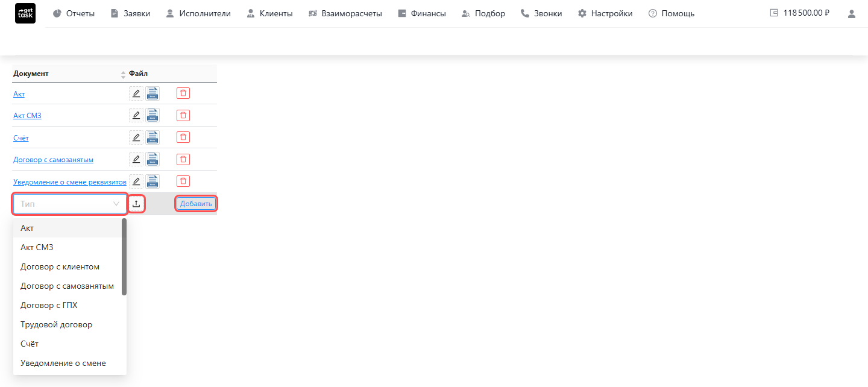The width and height of the screenshot is (868, 387).
Task: Click the dropdown list scrollbar
Action: pyautogui.click(x=124, y=257)
